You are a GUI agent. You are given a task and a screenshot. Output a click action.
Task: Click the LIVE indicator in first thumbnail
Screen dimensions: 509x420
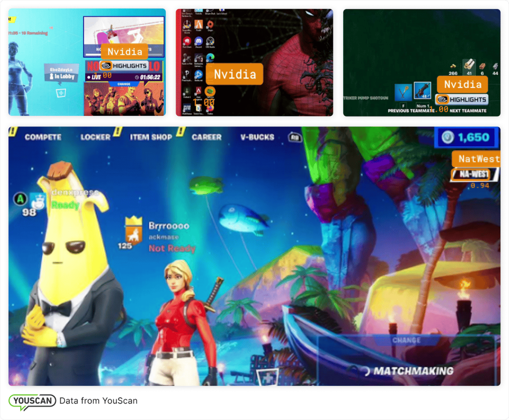[x=94, y=77]
